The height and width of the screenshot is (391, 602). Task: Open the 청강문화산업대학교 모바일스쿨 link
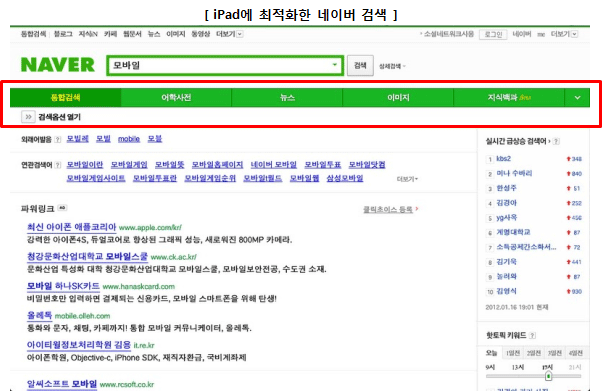pos(87,256)
